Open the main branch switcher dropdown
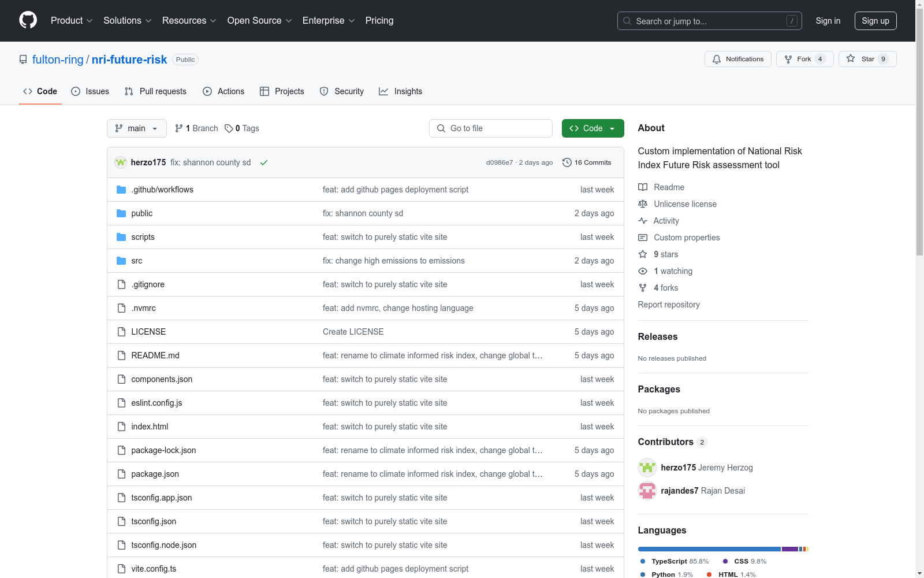 point(137,128)
